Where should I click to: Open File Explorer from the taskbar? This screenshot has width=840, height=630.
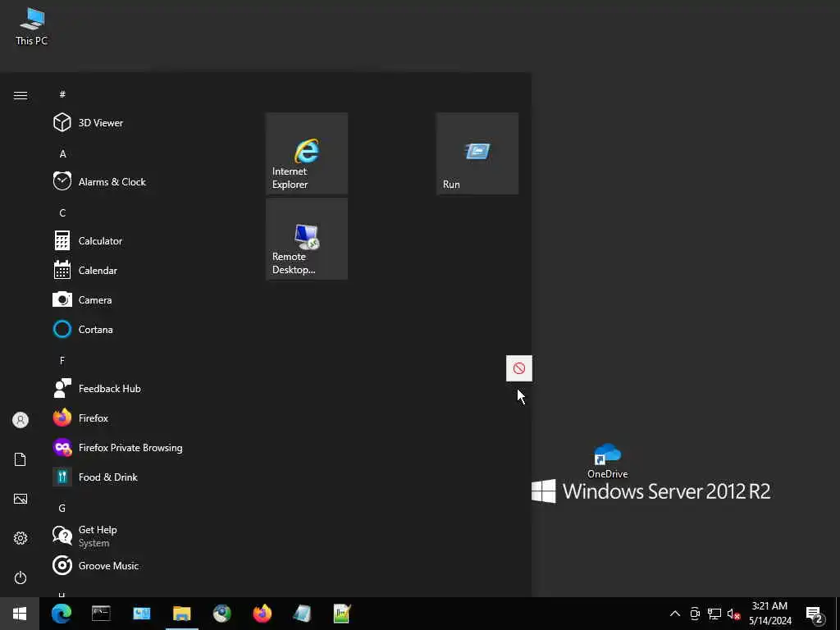pos(181,614)
